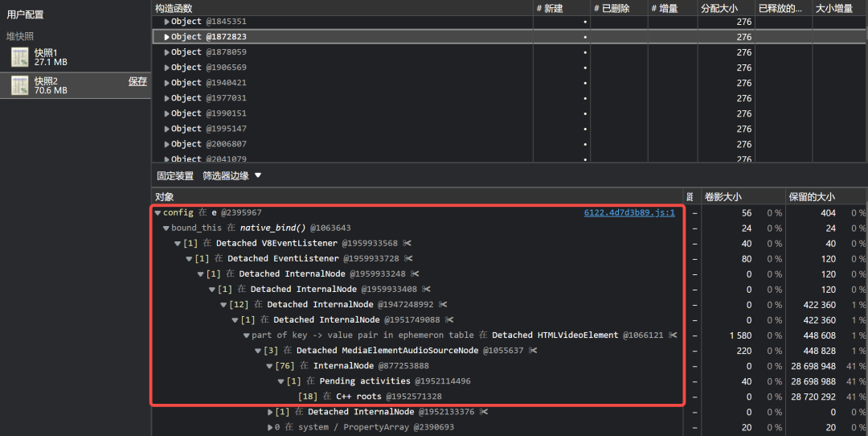Viewport: 868px width, 436px height.
Task: Collapse the Detached MediaElementAudioSourceNode node
Action: point(258,351)
